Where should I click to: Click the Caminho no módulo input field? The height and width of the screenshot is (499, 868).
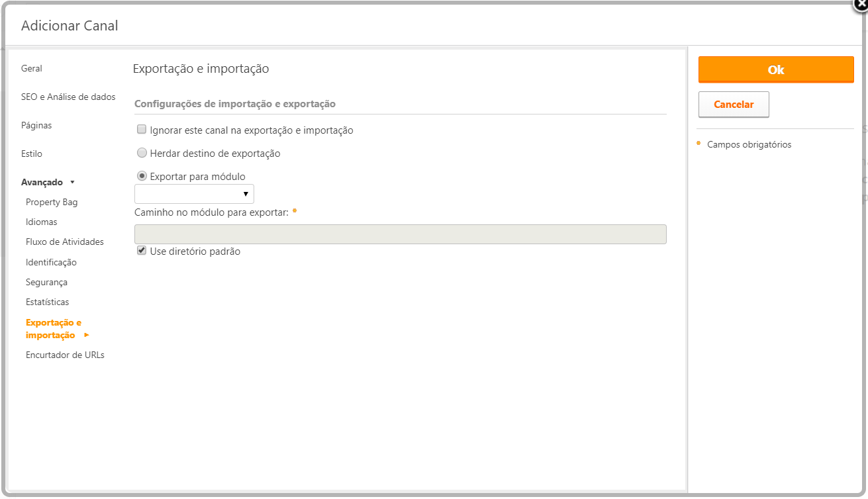pyautogui.click(x=400, y=234)
